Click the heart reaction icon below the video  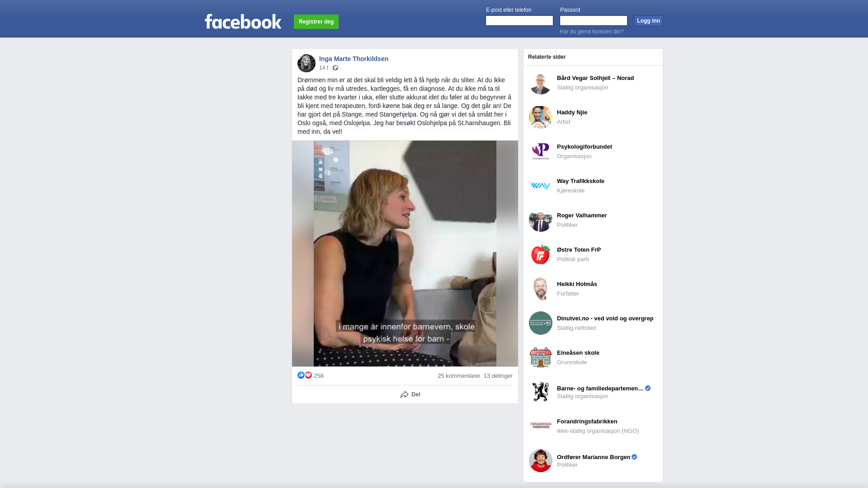(x=308, y=375)
